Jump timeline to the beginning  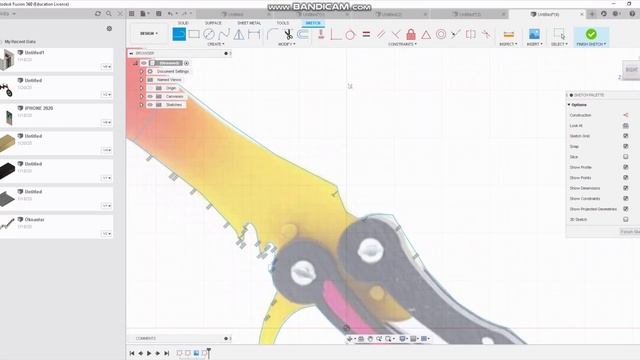coord(132,353)
